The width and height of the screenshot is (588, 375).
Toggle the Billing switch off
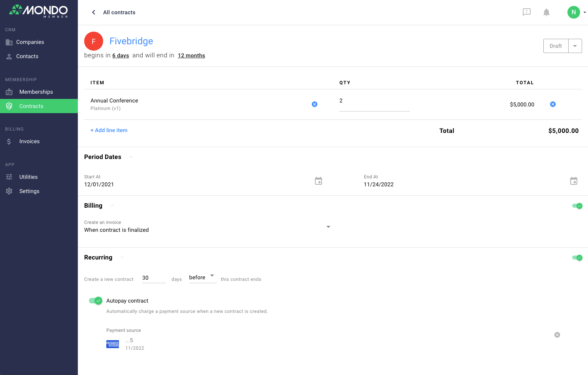pyautogui.click(x=577, y=206)
